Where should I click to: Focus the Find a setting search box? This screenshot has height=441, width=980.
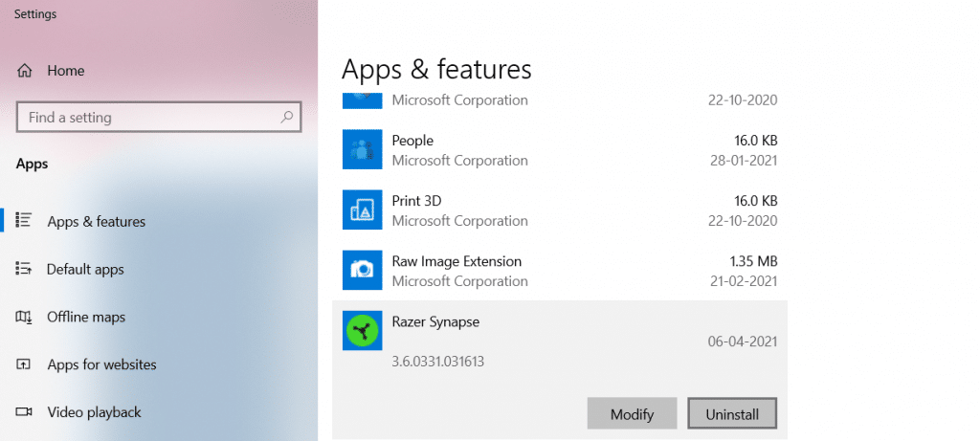pyautogui.click(x=159, y=117)
